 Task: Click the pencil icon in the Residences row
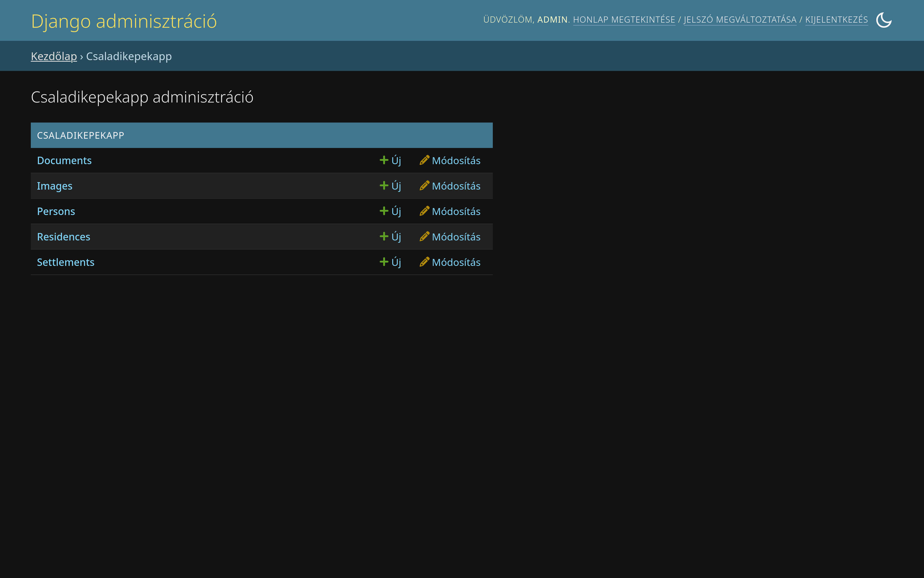click(x=424, y=236)
